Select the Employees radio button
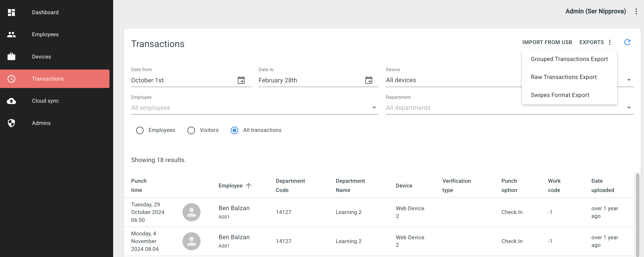The image size is (644, 257). coord(140,130)
